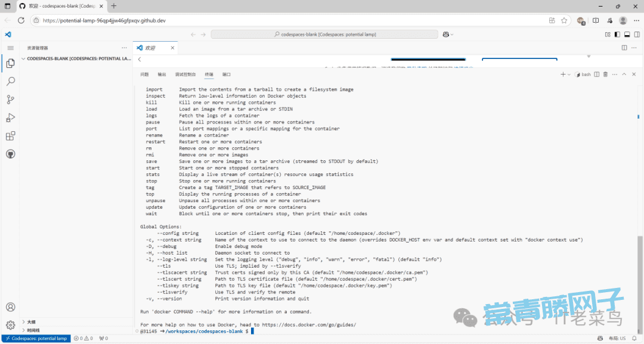
Task: Open the Run and Debug view
Action: [11, 118]
